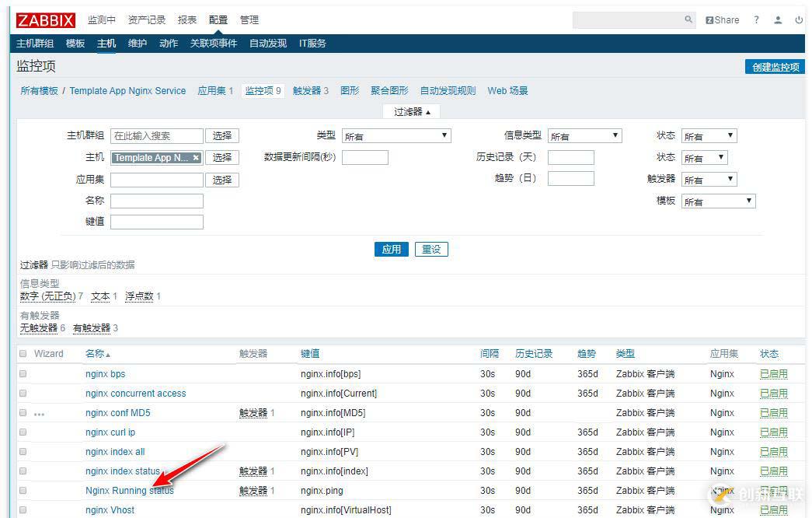Go to 模板 submenu
The width and height of the screenshot is (812, 518).
coord(75,44)
